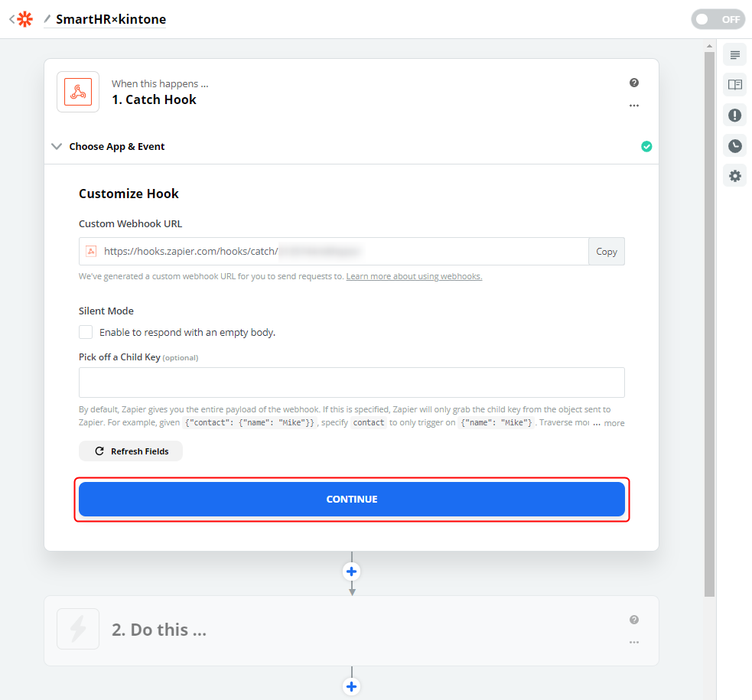This screenshot has height=700, width=752.
Task: Open help for step 2 Do this
Action: click(634, 620)
